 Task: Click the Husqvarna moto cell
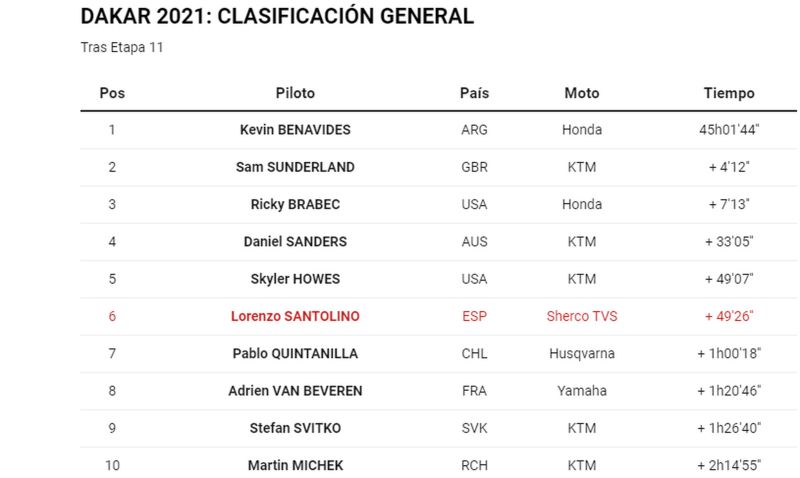[x=582, y=354]
